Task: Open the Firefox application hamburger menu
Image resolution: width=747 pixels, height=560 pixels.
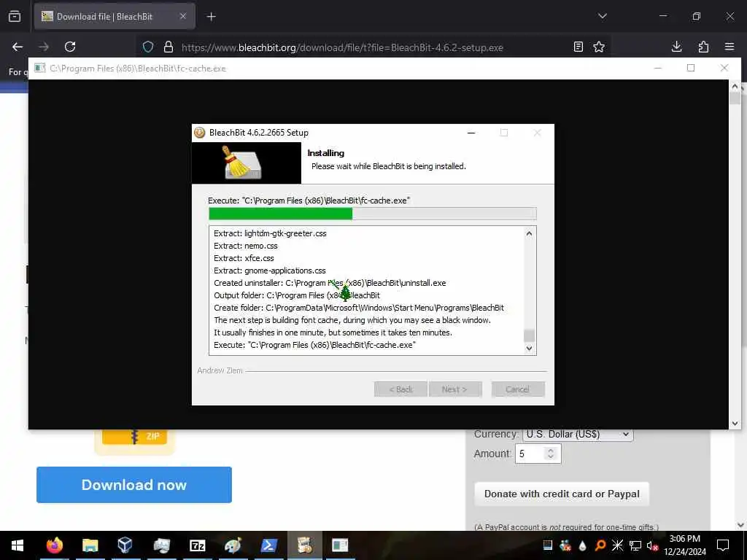Action: (x=729, y=47)
